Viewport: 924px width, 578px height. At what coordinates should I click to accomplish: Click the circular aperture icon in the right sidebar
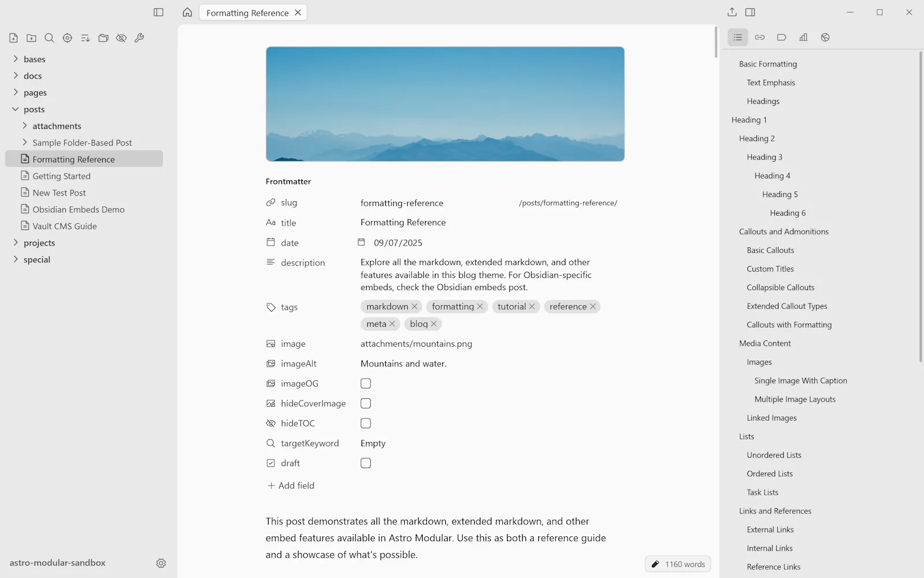point(825,38)
